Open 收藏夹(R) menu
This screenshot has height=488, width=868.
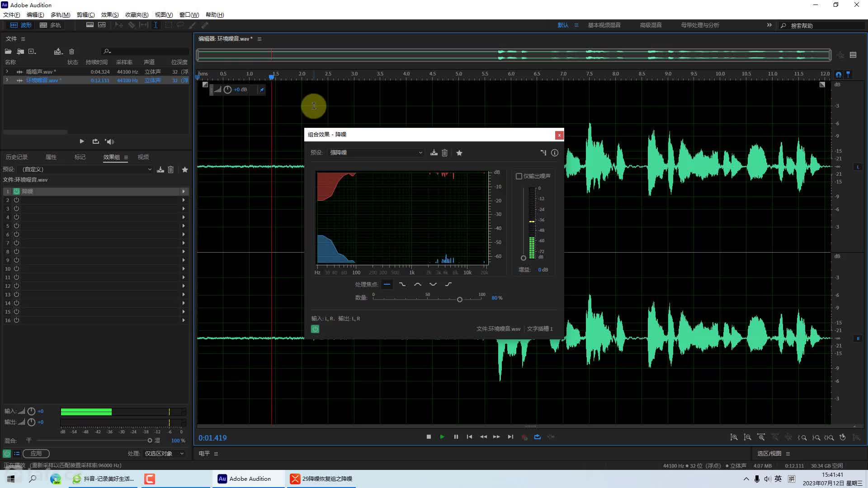pyautogui.click(x=137, y=15)
